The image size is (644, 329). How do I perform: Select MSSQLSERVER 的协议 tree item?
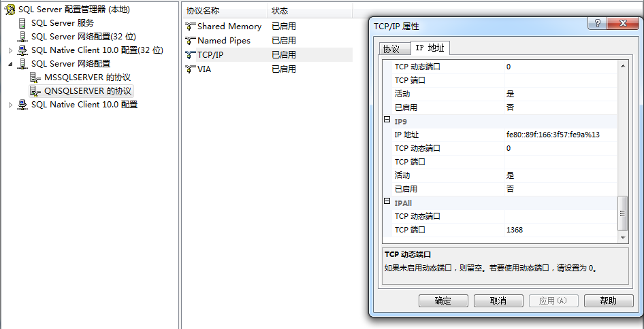[x=88, y=77]
